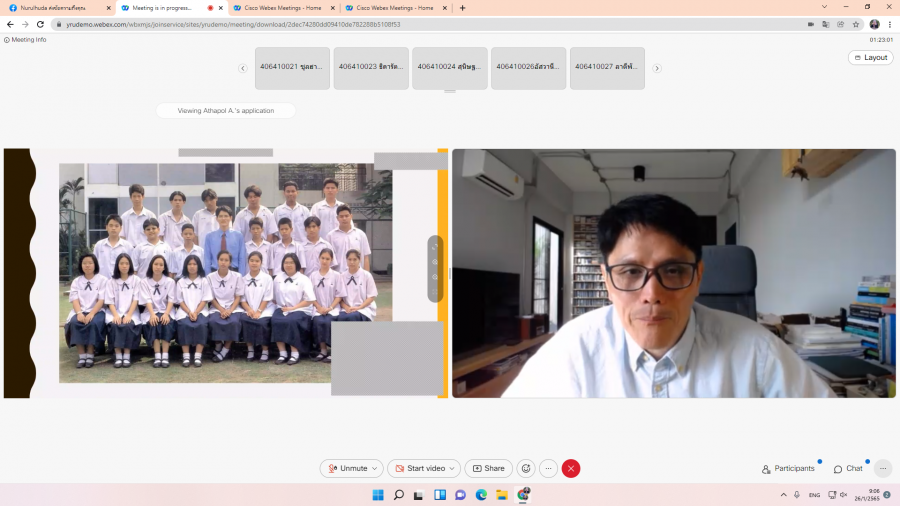
Task: Expand the video options arrow beside Start video
Action: click(x=454, y=468)
